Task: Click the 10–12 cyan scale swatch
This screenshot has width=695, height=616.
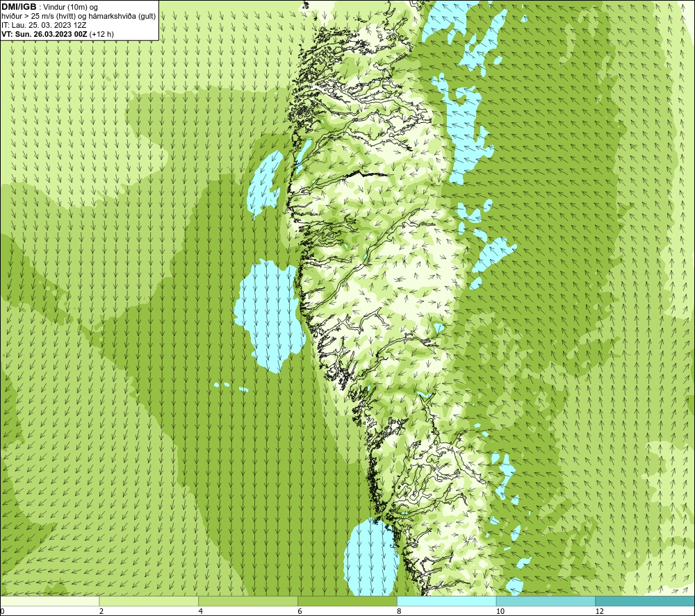Action: [546, 601]
